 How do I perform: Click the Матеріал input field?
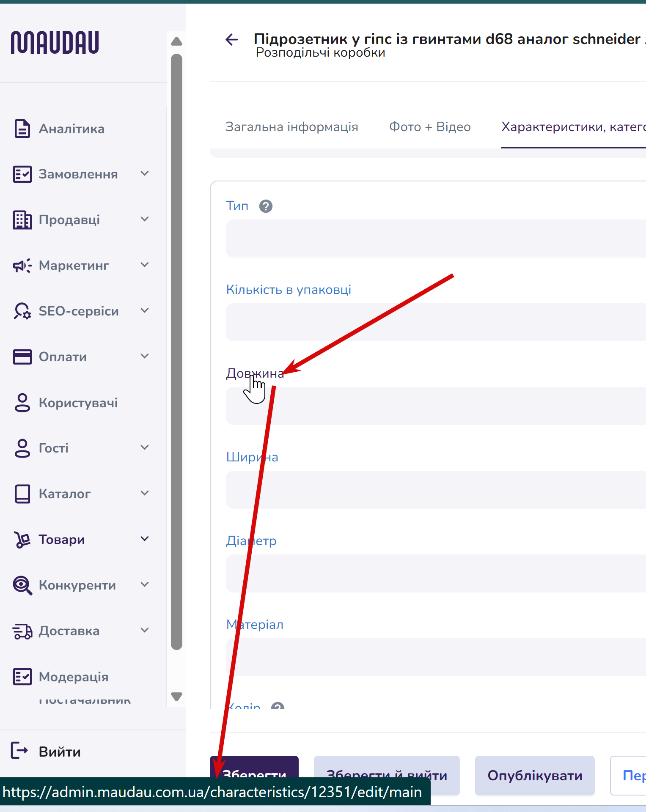(436, 657)
